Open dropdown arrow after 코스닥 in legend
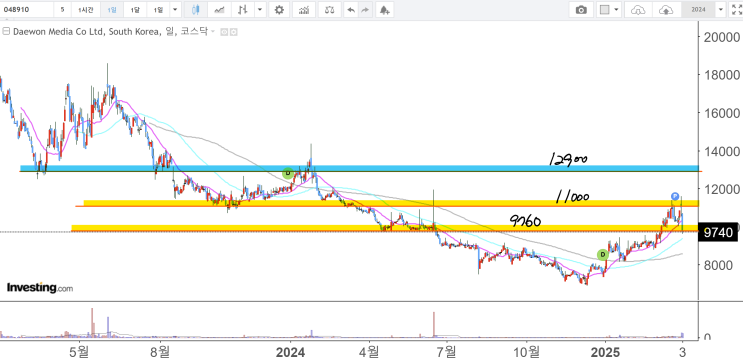This screenshot has height=360, width=743. (213, 32)
